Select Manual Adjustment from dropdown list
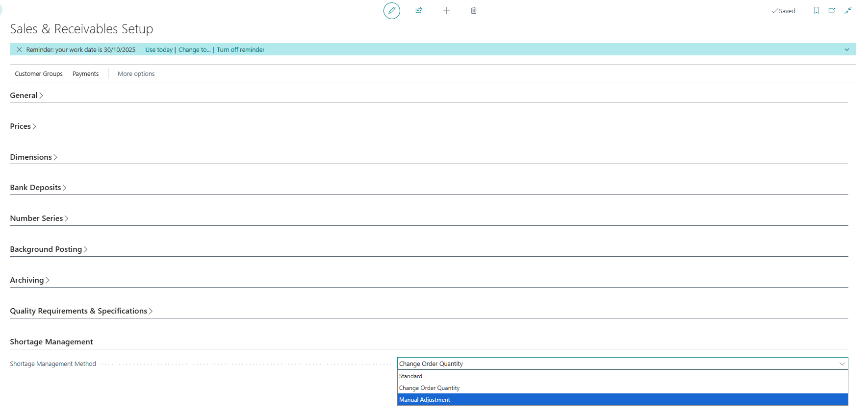868x412 pixels. coord(425,400)
